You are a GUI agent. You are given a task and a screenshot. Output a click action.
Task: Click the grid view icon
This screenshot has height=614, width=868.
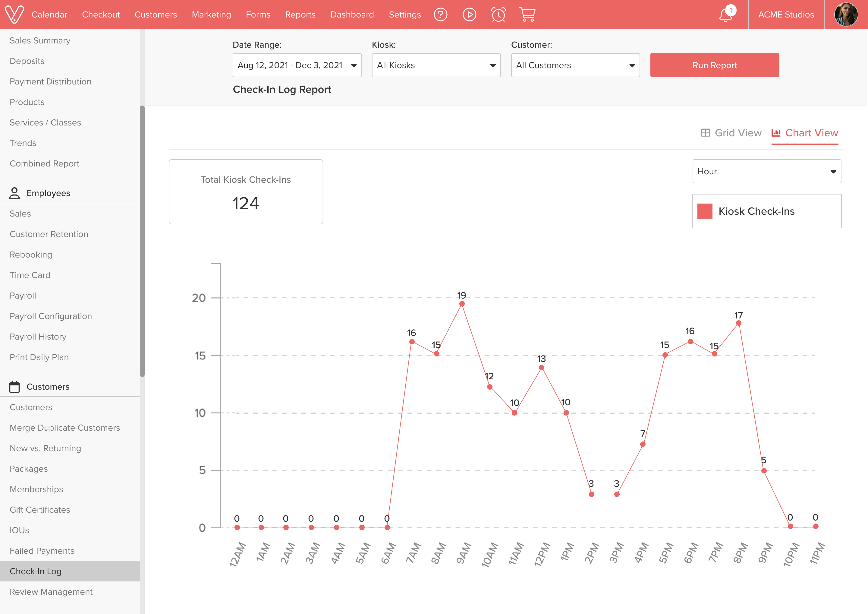pyautogui.click(x=706, y=133)
